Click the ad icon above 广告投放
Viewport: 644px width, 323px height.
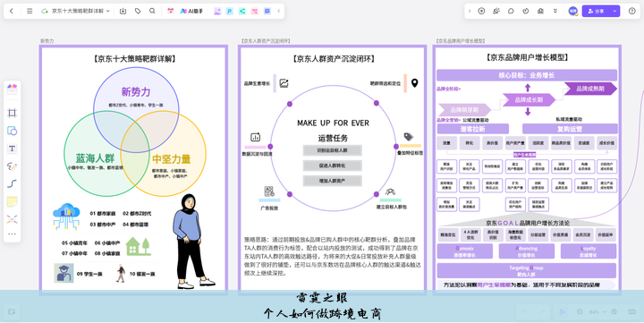click(x=269, y=191)
